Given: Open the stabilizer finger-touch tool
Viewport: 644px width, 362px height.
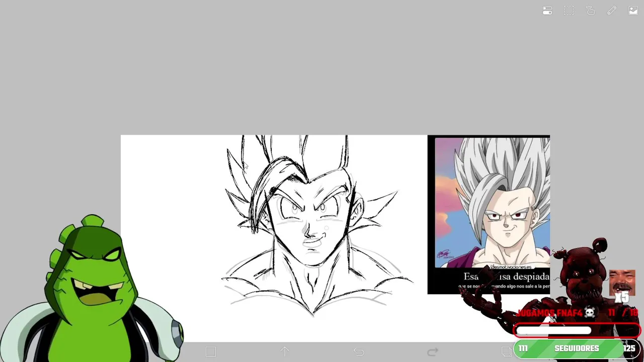Looking at the screenshot, I should (x=590, y=11).
